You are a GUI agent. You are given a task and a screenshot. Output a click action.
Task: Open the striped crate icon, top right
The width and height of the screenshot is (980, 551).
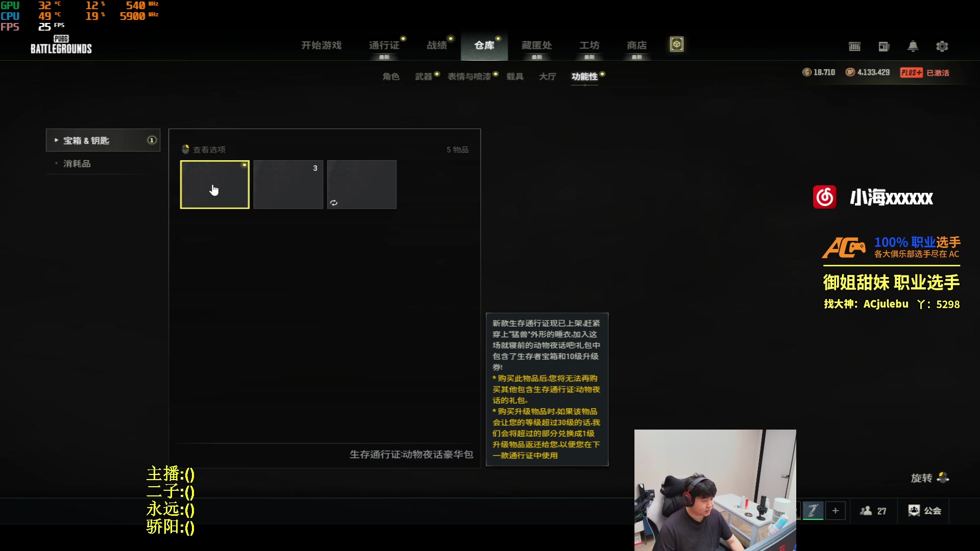click(x=854, y=46)
